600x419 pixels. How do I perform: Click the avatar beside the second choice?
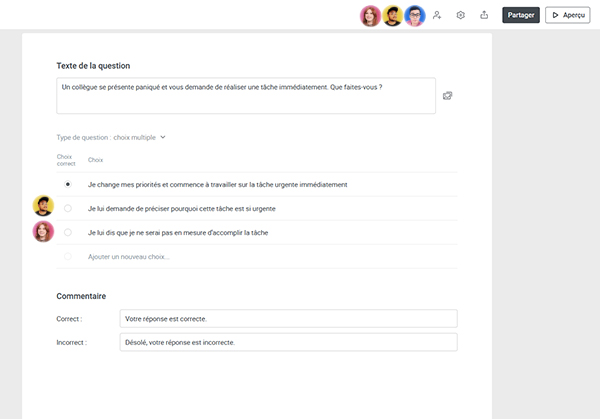pos(43,207)
